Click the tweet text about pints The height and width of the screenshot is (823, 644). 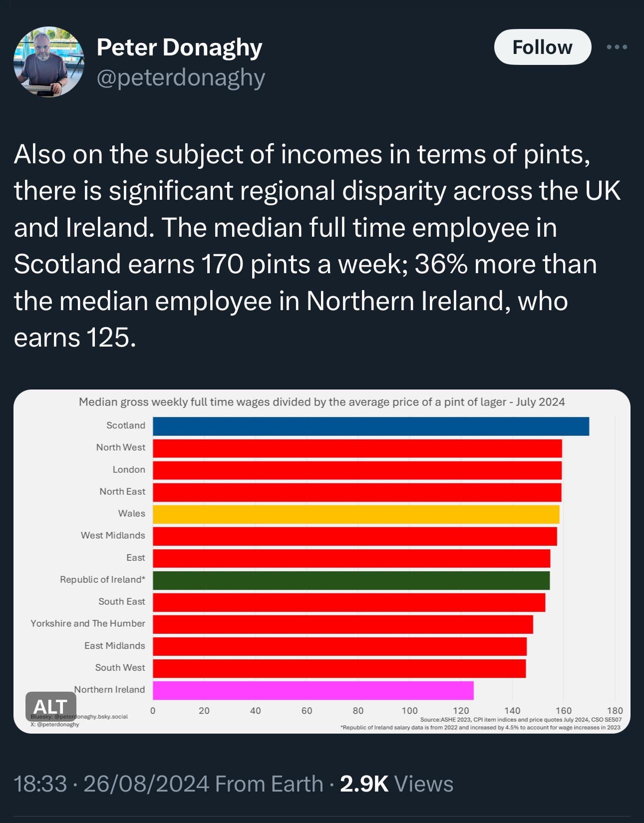pos(318,245)
